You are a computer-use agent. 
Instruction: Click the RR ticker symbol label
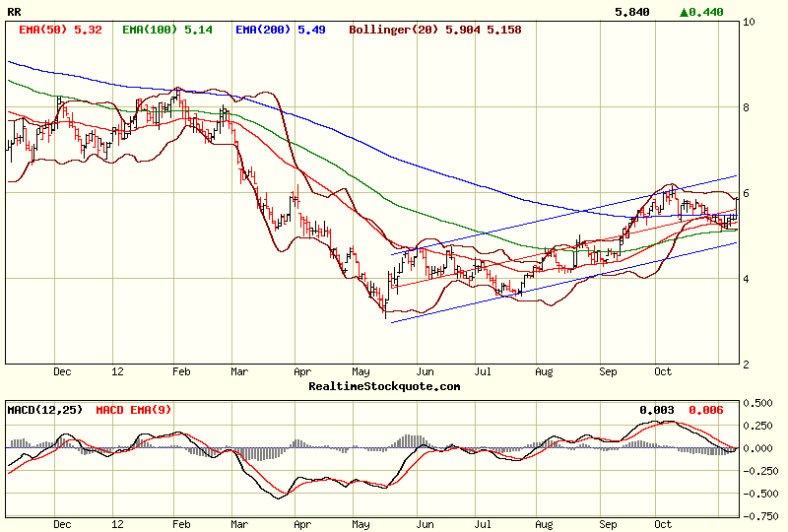pyautogui.click(x=15, y=13)
